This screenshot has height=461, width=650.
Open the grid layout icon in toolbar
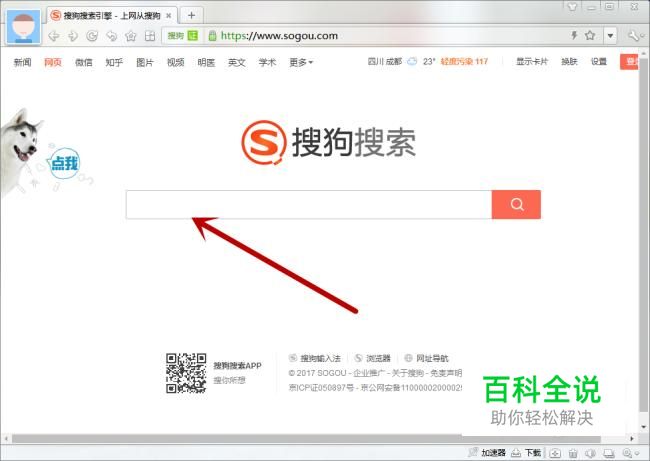point(150,36)
